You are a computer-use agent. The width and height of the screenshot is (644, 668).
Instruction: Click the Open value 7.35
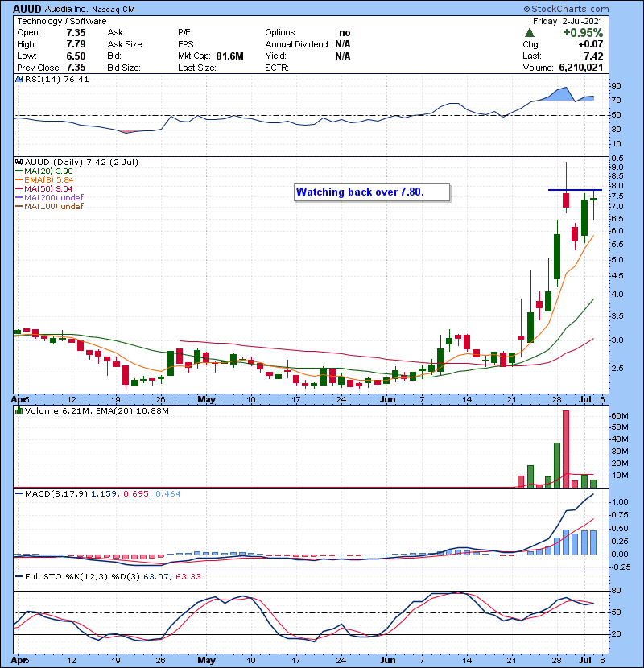point(76,33)
